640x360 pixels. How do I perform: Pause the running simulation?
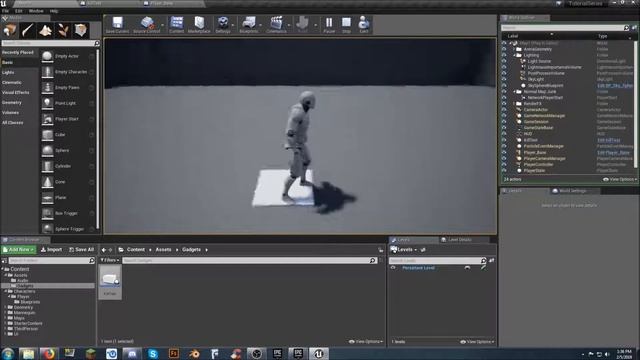click(329, 24)
